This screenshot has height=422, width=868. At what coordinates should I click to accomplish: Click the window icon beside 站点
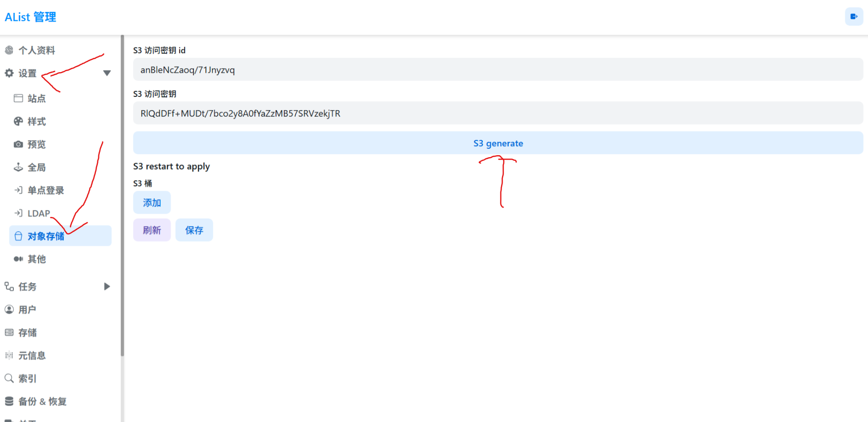pos(18,98)
